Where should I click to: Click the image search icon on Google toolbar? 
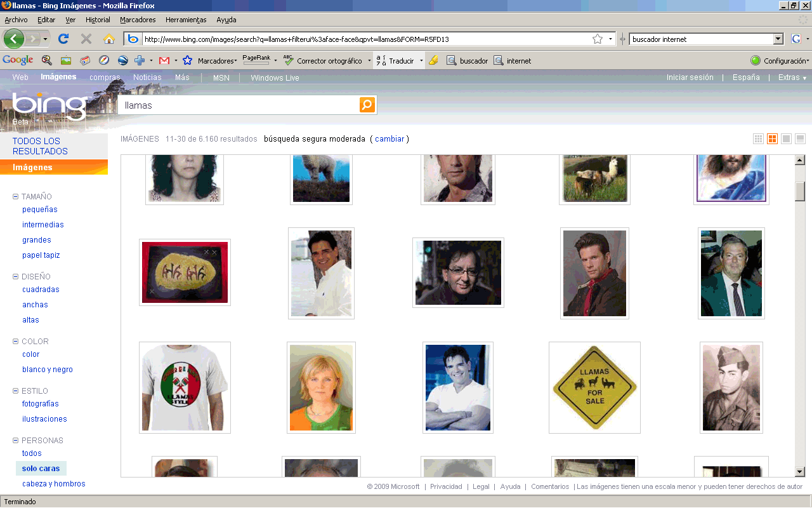[x=65, y=60]
